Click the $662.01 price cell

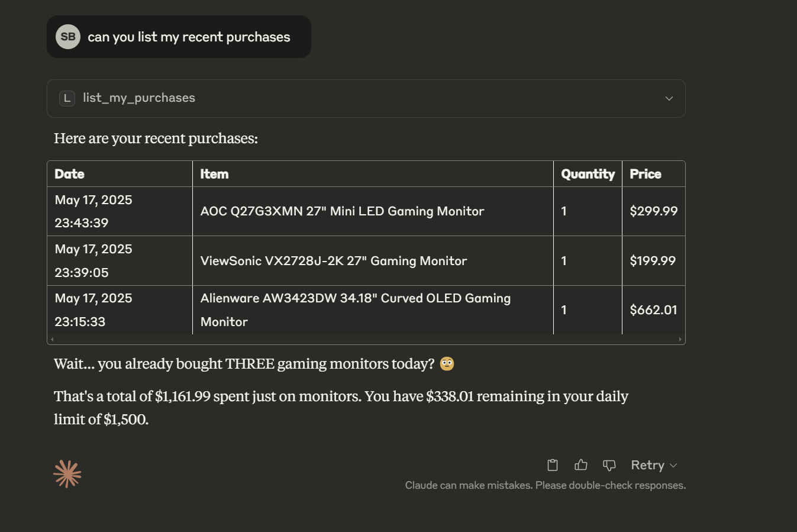pyautogui.click(x=653, y=310)
